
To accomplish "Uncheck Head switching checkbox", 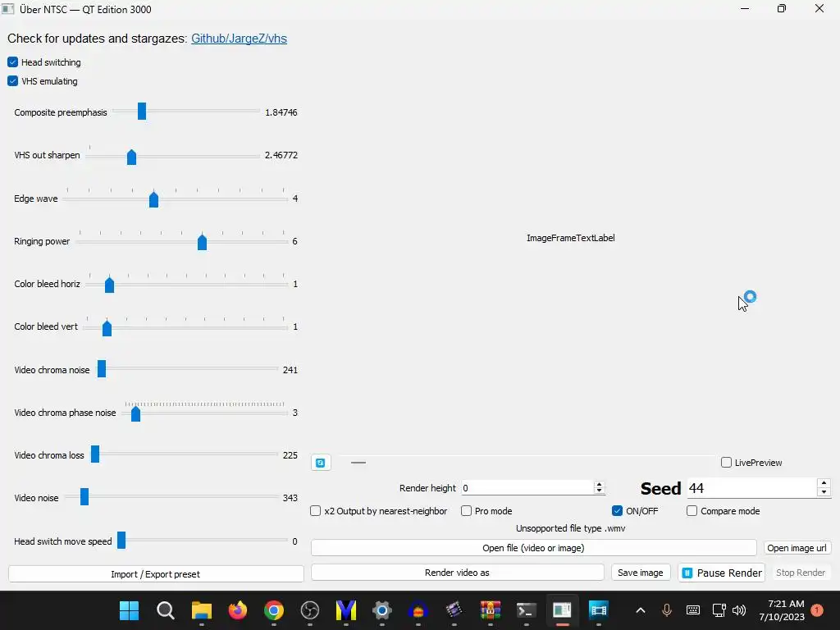I will 13,62.
